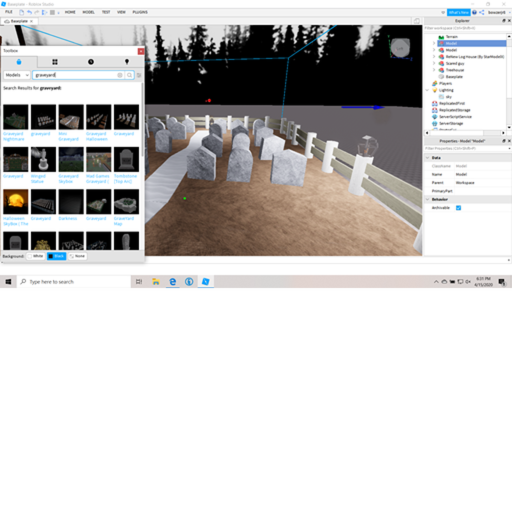Select the None background option
Screen dimensions: 512x512
click(x=77, y=256)
